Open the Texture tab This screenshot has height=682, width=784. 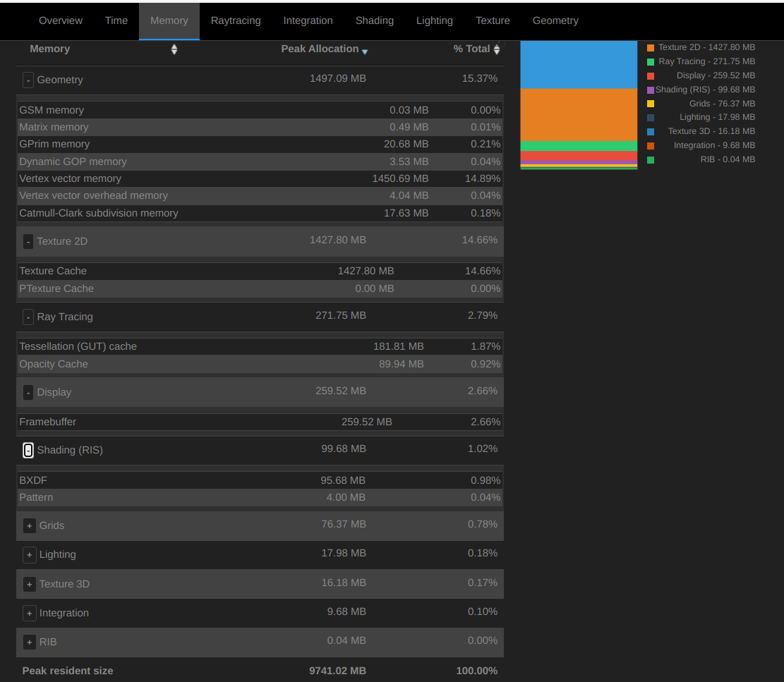pyautogui.click(x=493, y=20)
